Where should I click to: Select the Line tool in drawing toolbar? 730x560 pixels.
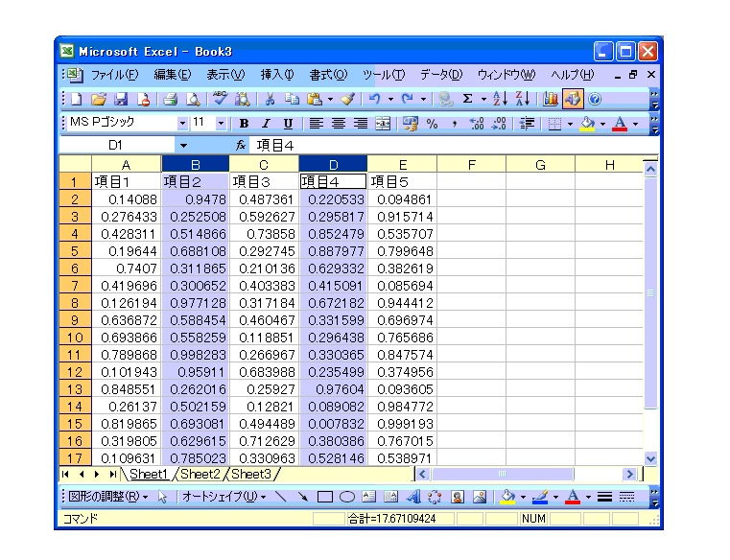[281, 497]
